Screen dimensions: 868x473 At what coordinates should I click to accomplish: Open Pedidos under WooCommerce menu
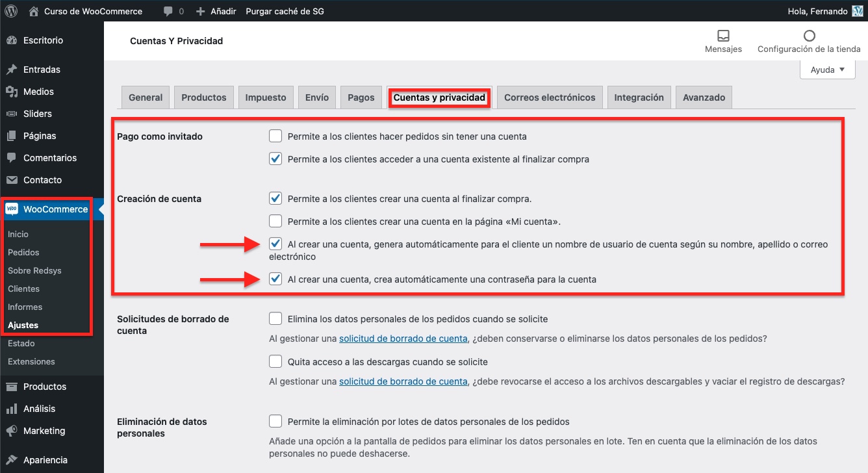pos(23,252)
